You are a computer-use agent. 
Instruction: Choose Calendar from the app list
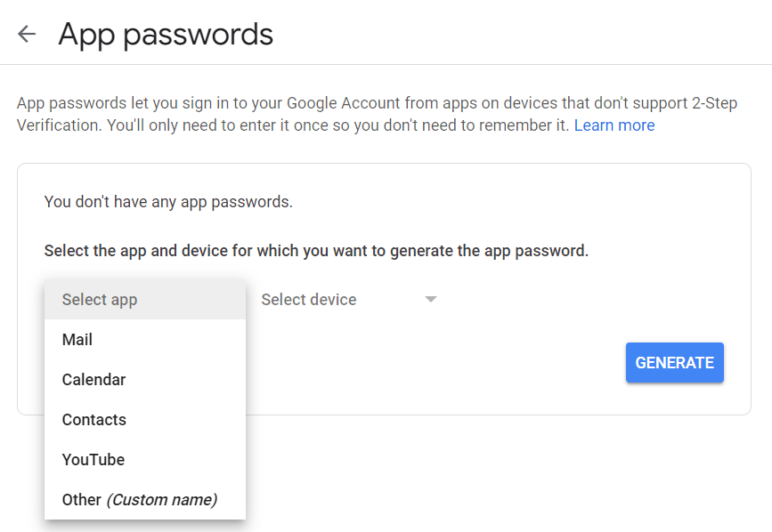click(x=145, y=380)
